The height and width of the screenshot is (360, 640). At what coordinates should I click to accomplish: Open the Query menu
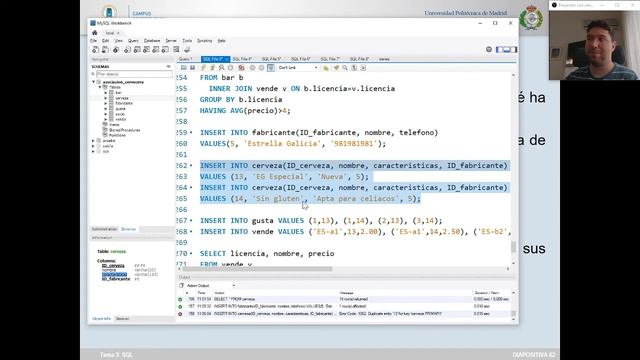click(133, 41)
